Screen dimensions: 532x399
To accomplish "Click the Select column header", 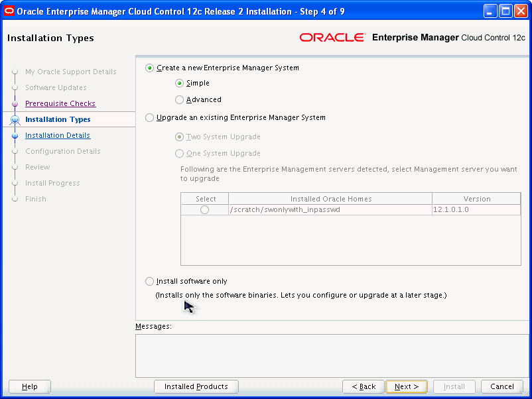I will click(205, 199).
